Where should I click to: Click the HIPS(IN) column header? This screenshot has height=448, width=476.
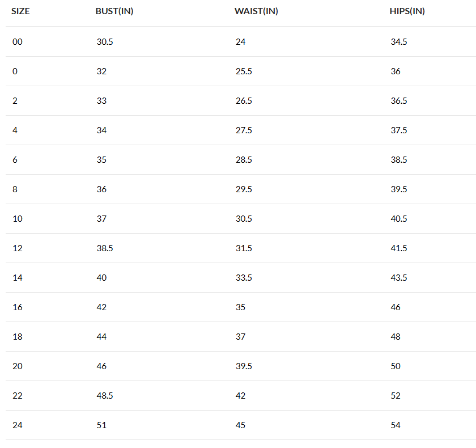409,11
